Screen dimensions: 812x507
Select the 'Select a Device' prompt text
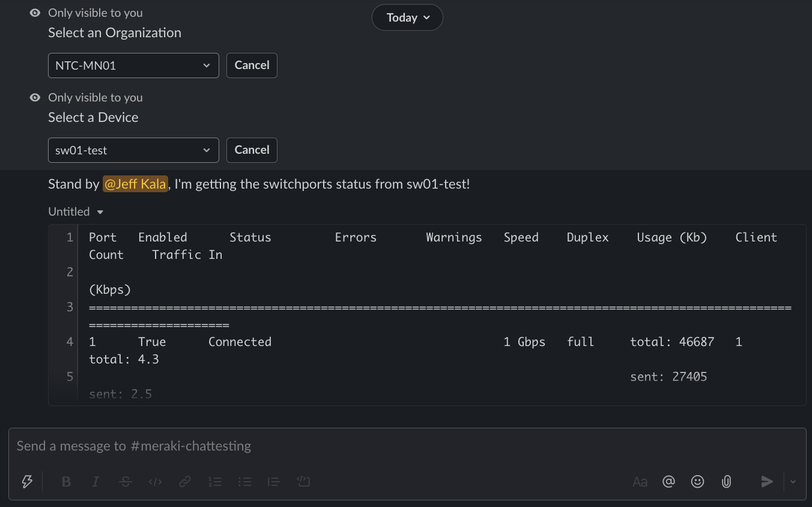point(93,117)
